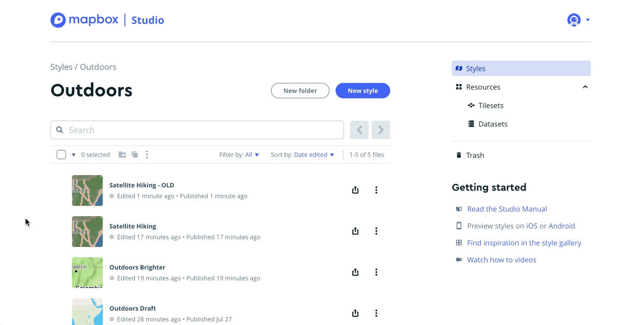
Task: Click the move-to-folder icon in the toolbar
Action: tap(122, 155)
